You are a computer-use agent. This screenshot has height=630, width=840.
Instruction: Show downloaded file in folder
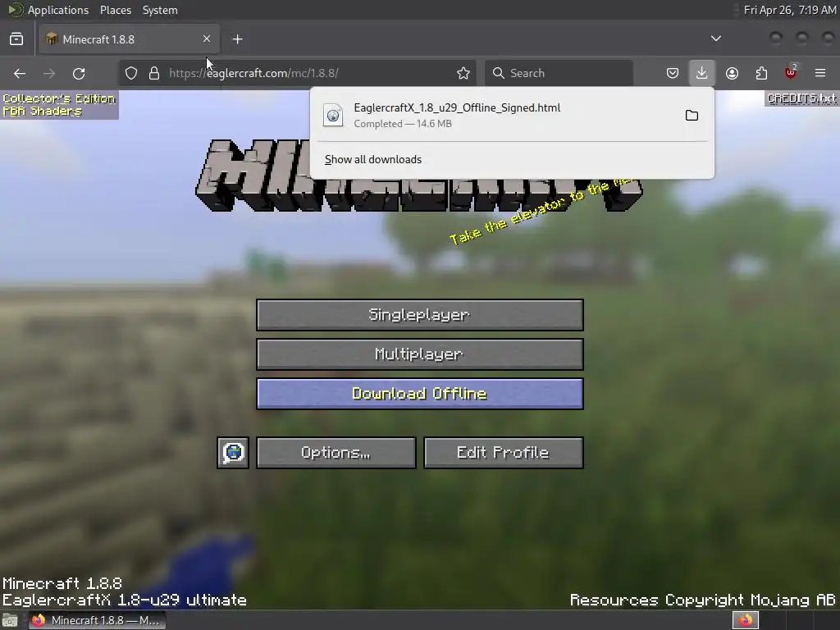point(692,116)
